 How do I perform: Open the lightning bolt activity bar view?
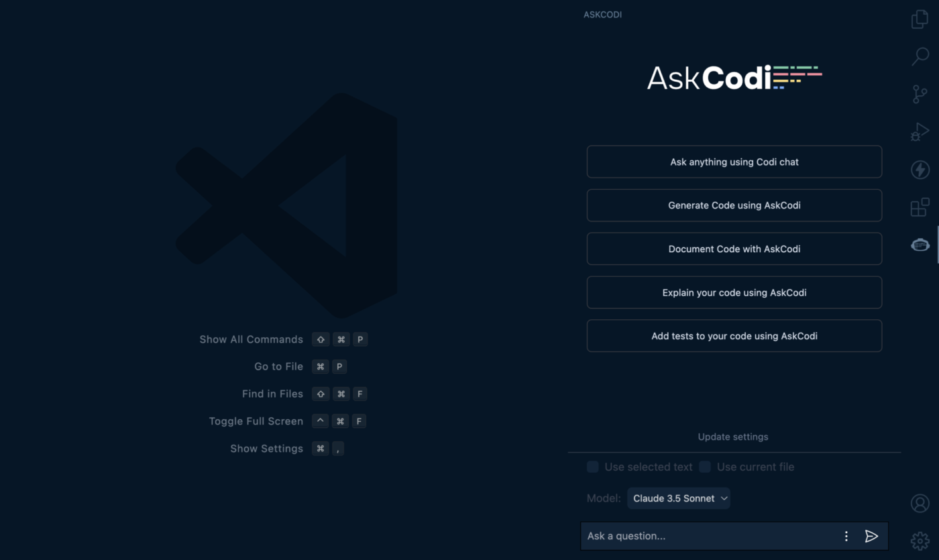click(920, 170)
